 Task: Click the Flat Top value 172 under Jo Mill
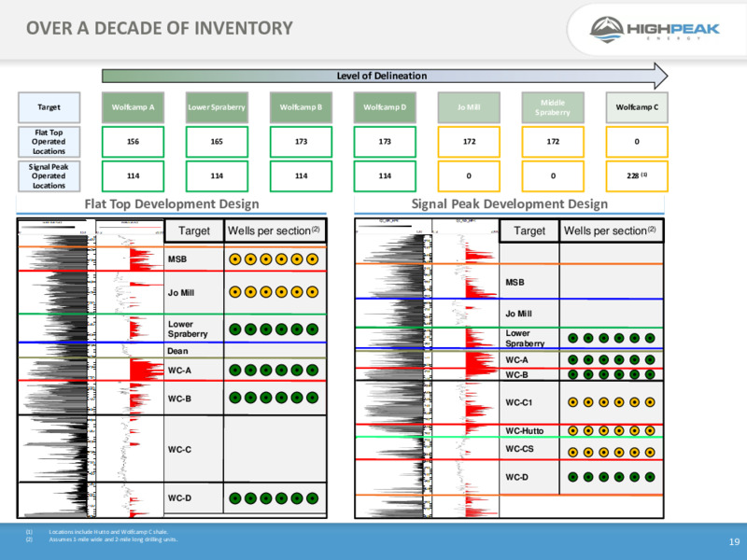(469, 142)
